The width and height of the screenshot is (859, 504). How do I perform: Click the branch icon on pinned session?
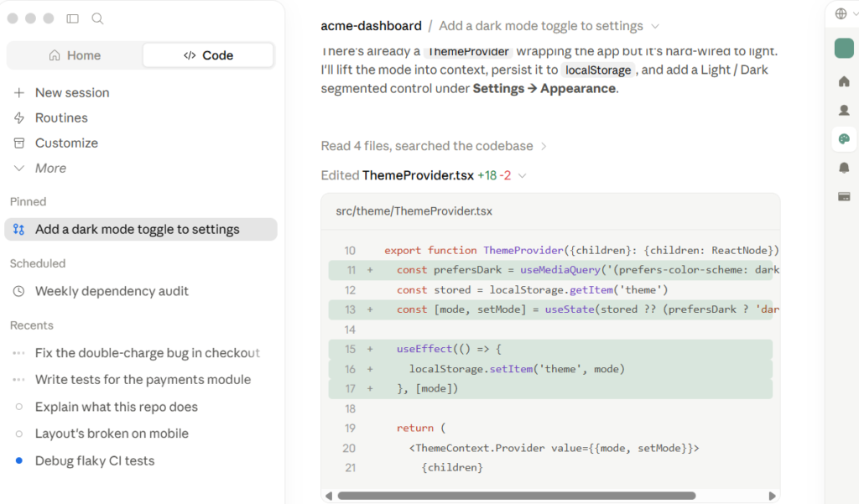[x=18, y=229]
